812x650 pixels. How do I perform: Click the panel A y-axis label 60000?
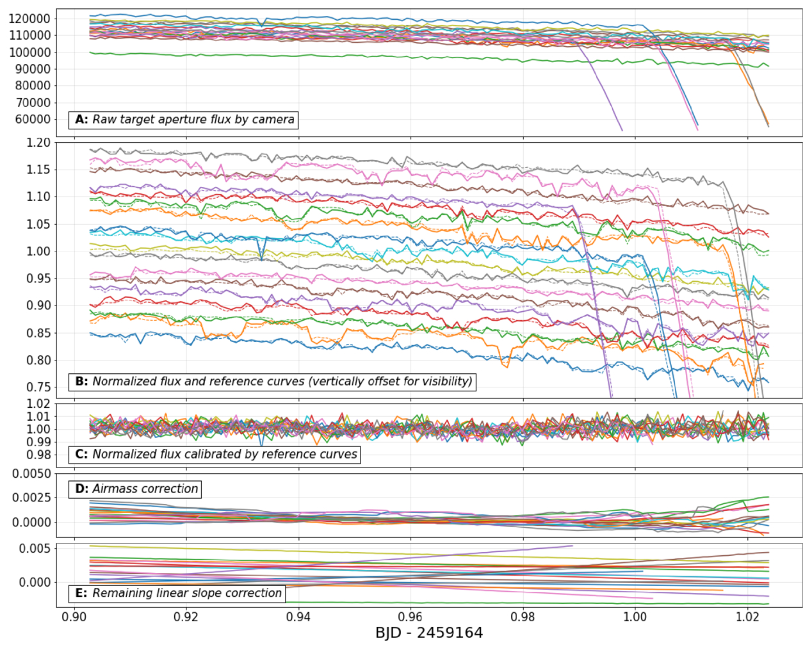[x=33, y=119]
